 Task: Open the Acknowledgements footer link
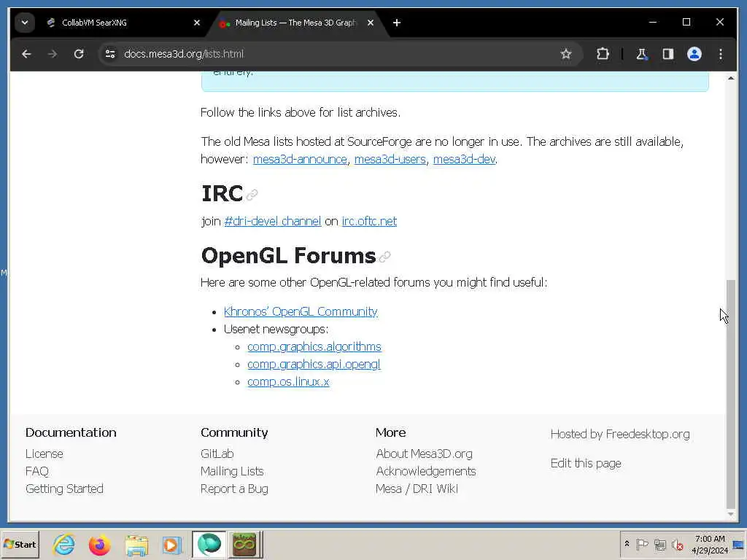(426, 472)
